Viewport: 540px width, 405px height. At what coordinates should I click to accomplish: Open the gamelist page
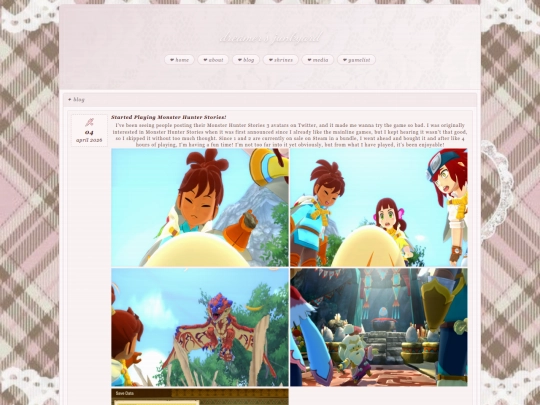tap(356, 60)
